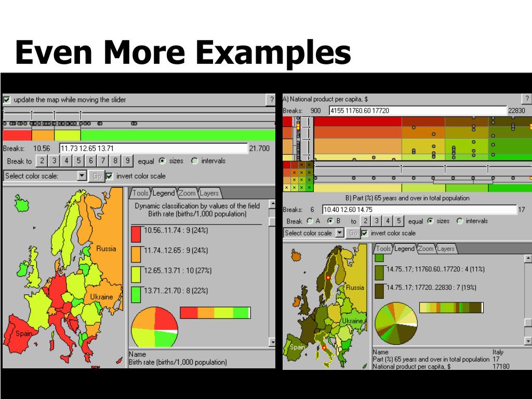
Task: Break birth rate into 4 classes
Action: pos(66,161)
